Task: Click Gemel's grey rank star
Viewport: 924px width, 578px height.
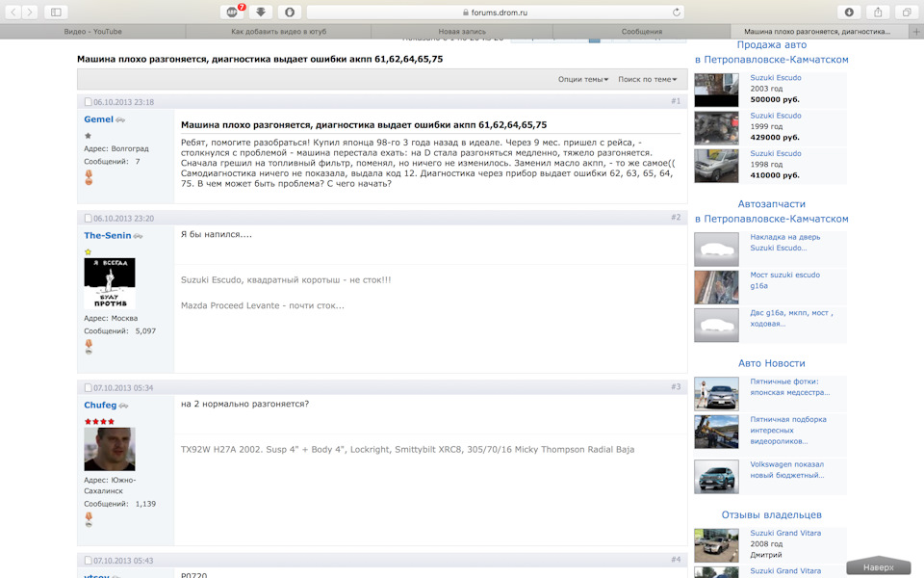Action: click(88, 136)
